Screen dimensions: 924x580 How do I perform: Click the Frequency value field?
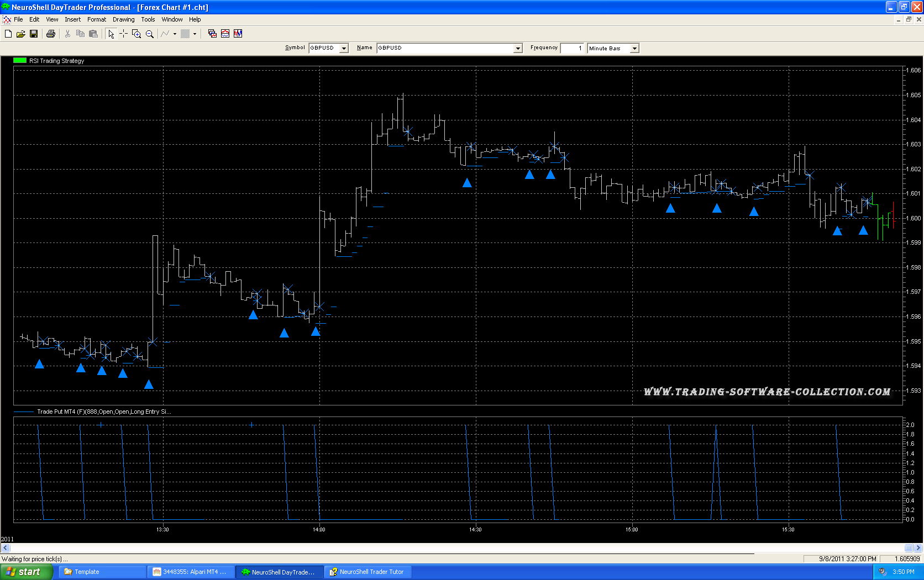pos(572,49)
